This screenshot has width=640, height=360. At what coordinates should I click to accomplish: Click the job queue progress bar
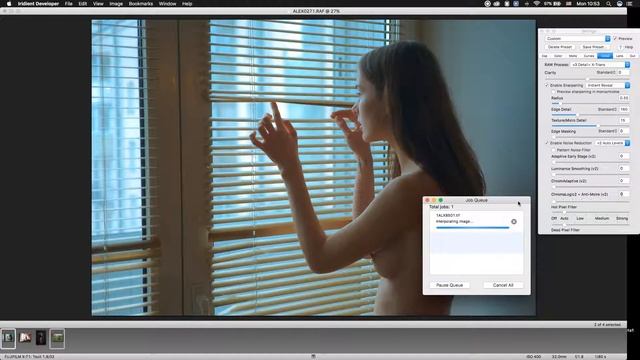(x=473, y=228)
